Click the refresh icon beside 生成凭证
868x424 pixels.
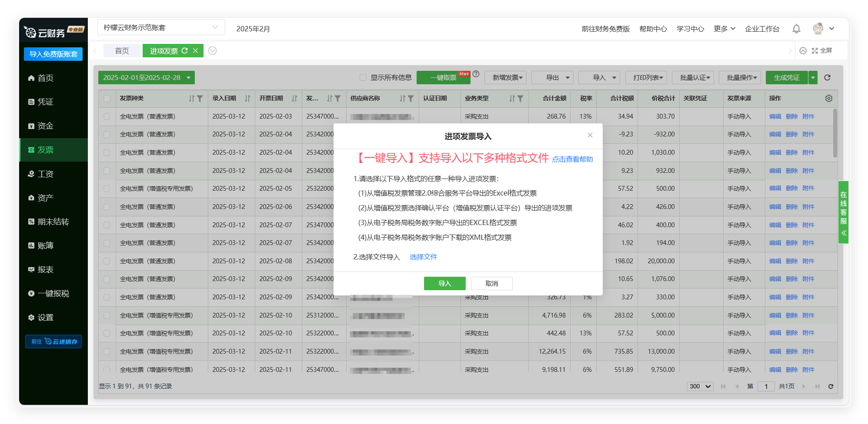point(827,78)
